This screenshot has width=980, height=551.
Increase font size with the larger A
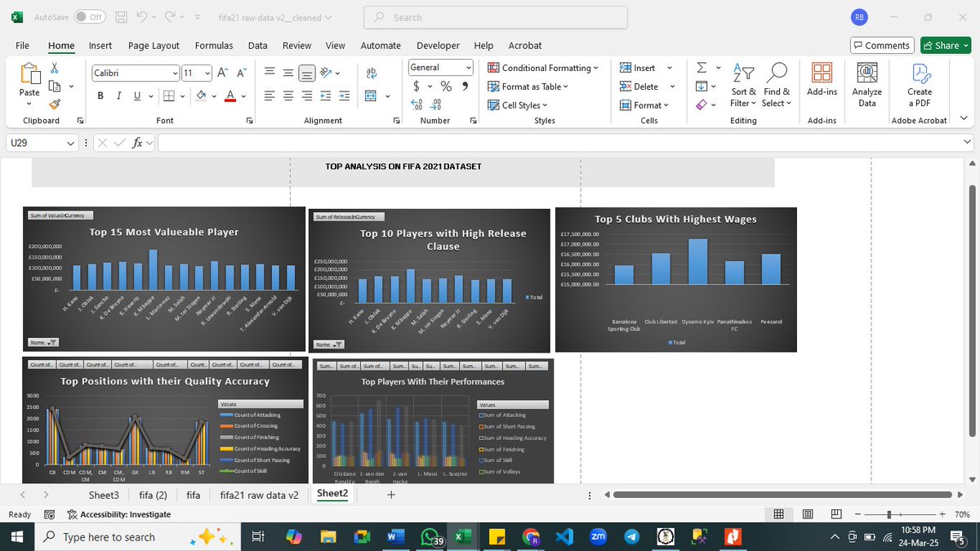pyautogui.click(x=223, y=73)
